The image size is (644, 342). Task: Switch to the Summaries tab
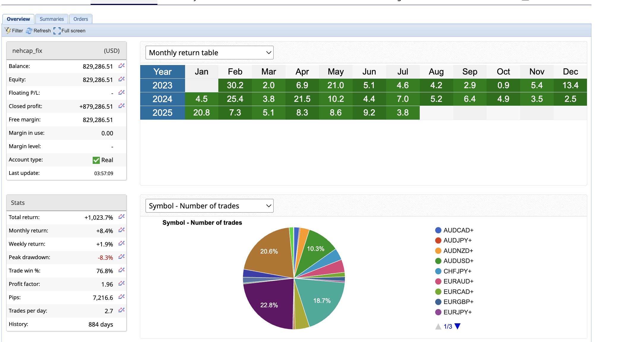pos(52,19)
